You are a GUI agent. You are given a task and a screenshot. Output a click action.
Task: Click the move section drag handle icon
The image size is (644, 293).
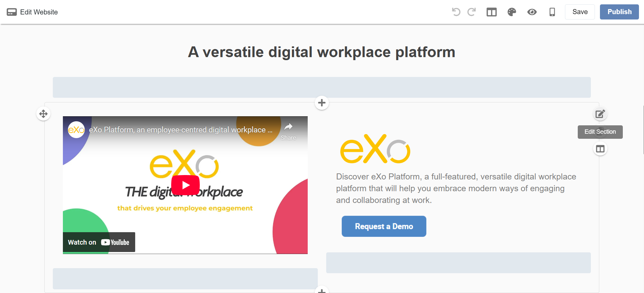click(43, 114)
